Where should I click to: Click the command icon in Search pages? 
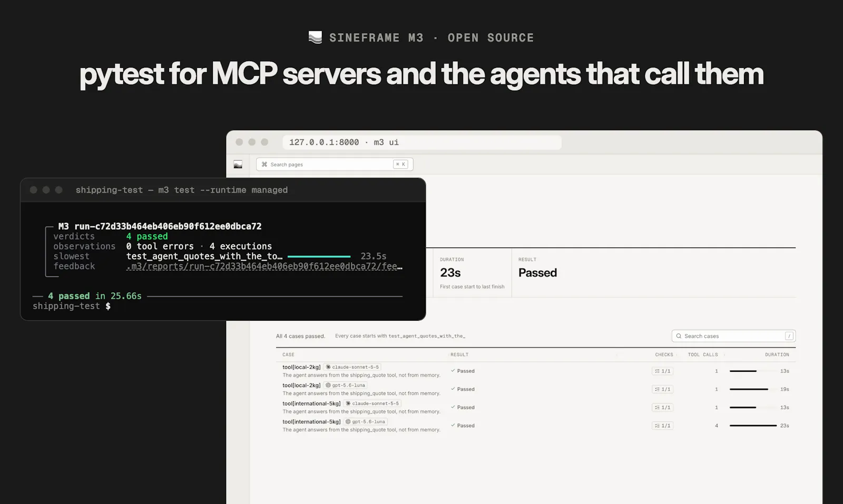pyautogui.click(x=264, y=164)
